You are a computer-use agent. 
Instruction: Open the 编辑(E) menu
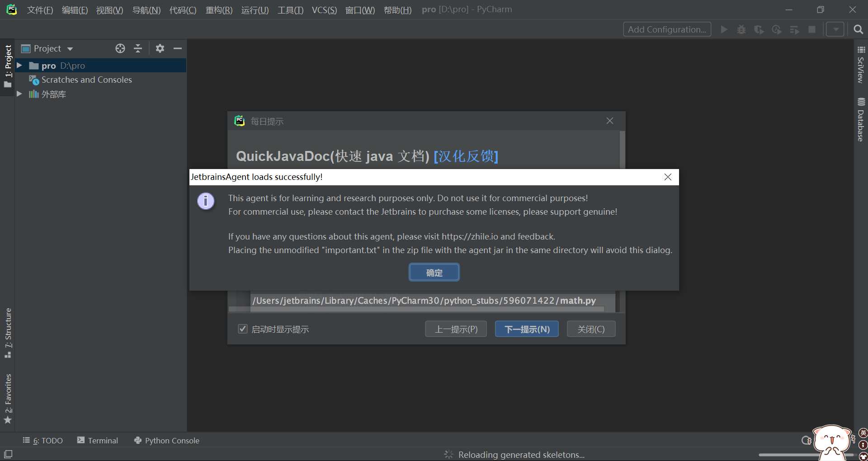tap(75, 10)
